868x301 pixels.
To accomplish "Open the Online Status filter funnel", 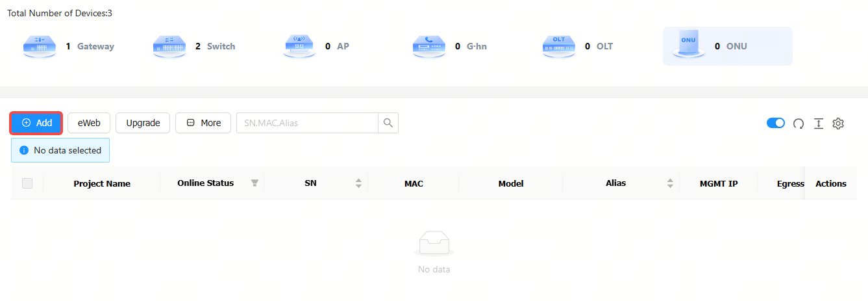I will (x=255, y=183).
